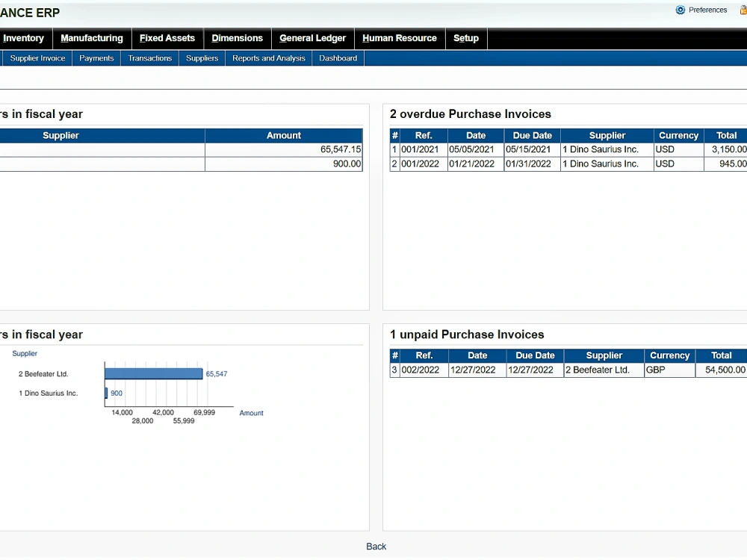The image size is (747, 560).
Task: Click unpaid invoice ref 002/2022
Action: tap(424, 370)
